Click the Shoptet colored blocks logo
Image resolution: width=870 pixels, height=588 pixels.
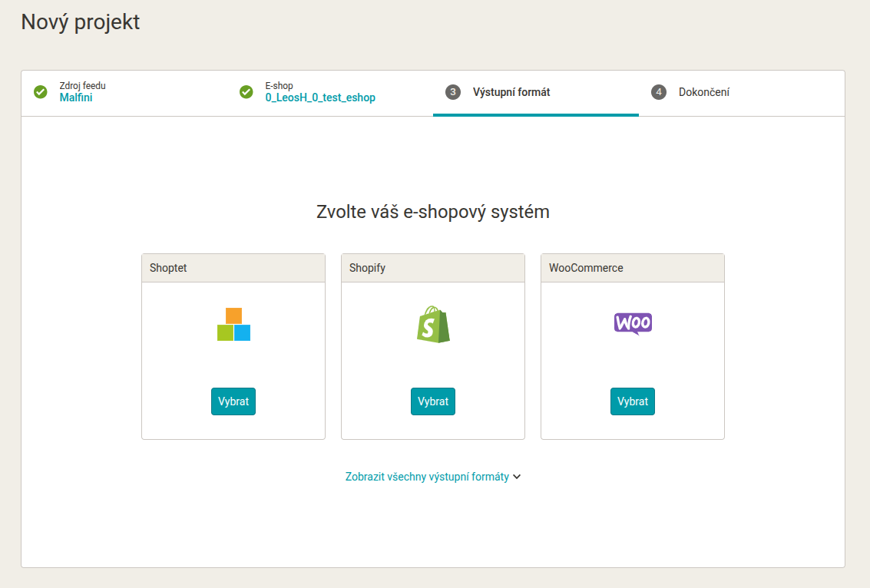(x=233, y=325)
